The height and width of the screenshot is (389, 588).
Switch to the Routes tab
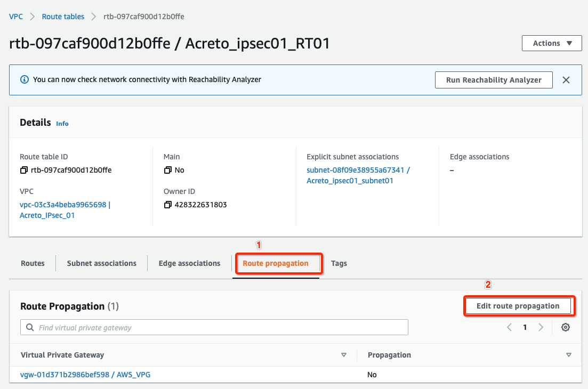click(x=33, y=263)
